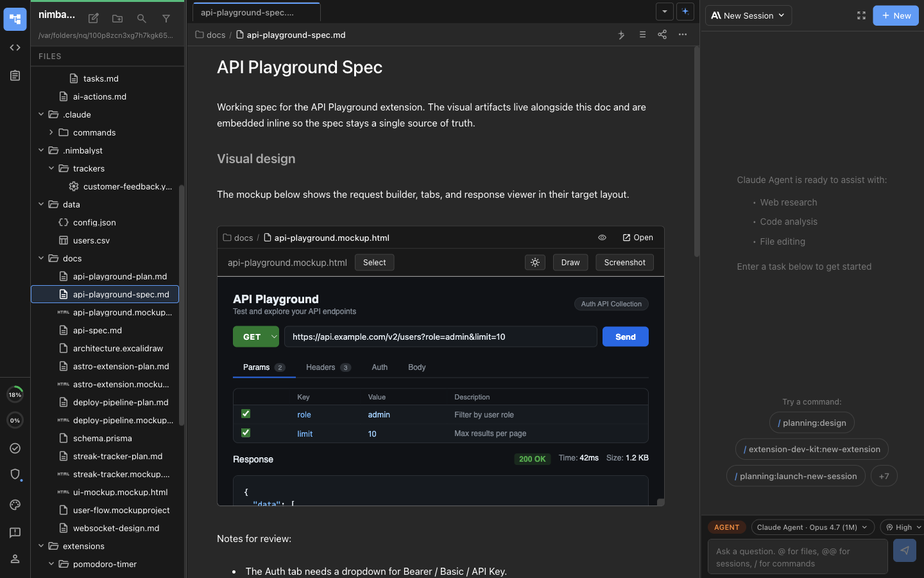
Task: Collapse the data folder
Action: coord(41,204)
